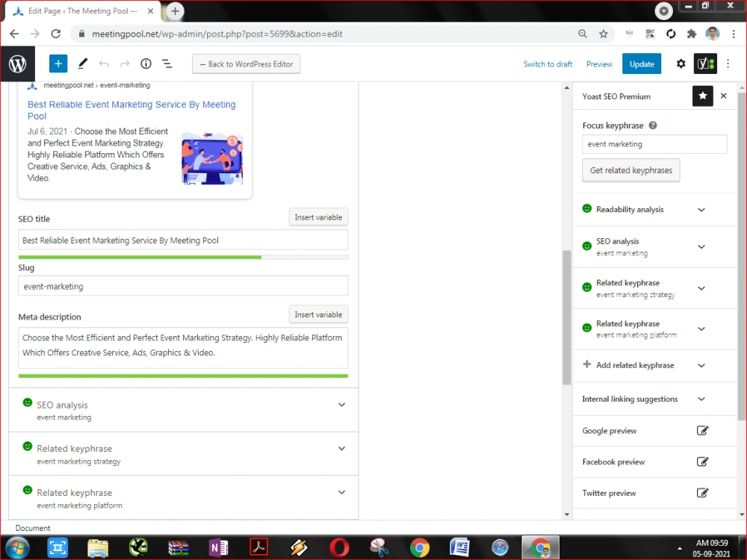Image resolution: width=747 pixels, height=560 pixels.
Task: Select the pencil edit tool
Action: click(82, 63)
